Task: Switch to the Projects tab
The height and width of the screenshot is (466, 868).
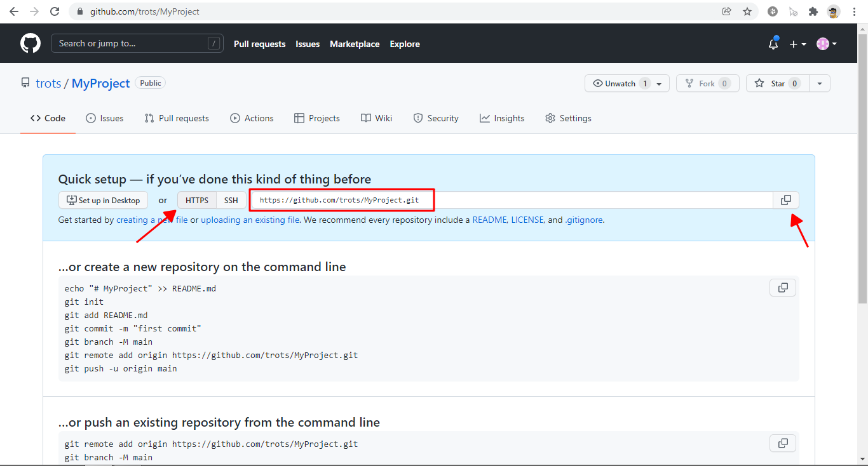Action: point(317,118)
